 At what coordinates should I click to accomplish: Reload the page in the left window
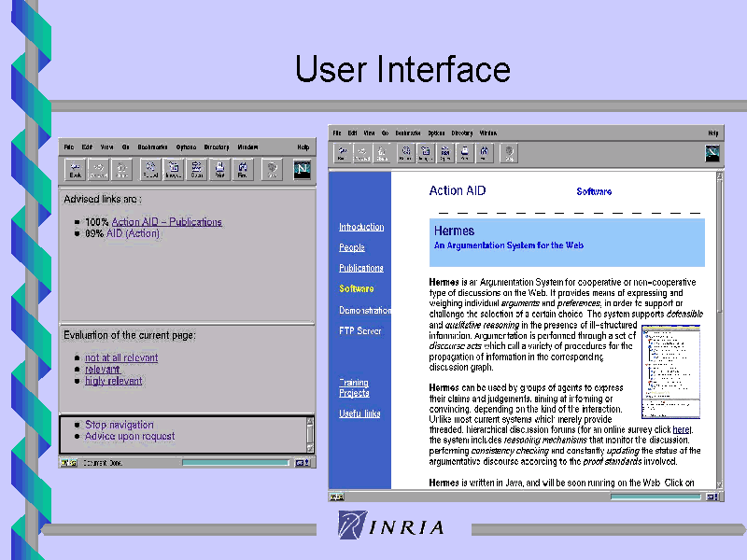tap(150, 169)
